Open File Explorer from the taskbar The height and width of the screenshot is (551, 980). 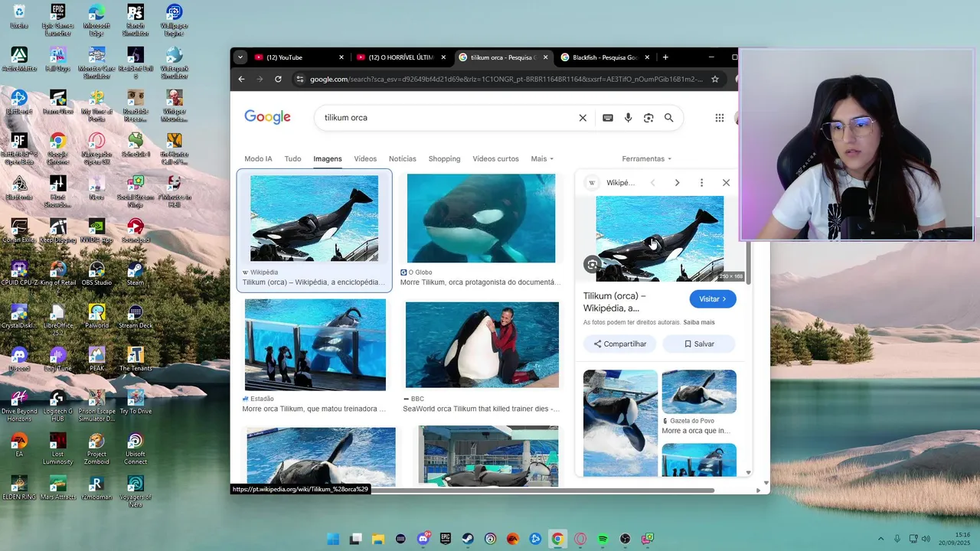[377, 539]
